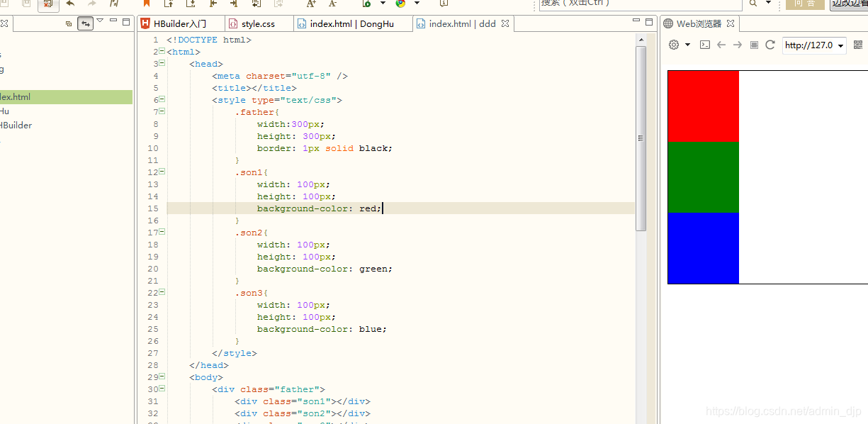Viewport: 868px width, 424px height.
Task: Click the undo arrow in top toolbar
Action: point(70,4)
